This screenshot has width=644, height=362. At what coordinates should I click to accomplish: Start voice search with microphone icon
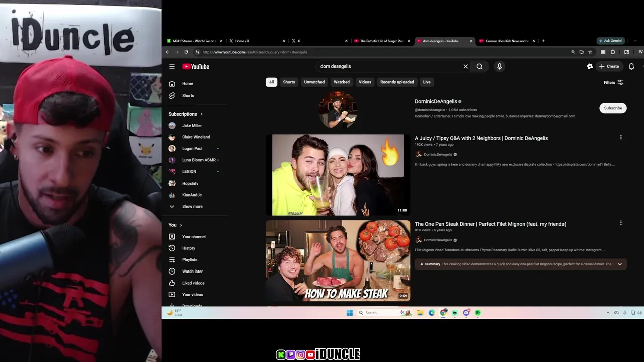[x=499, y=66]
